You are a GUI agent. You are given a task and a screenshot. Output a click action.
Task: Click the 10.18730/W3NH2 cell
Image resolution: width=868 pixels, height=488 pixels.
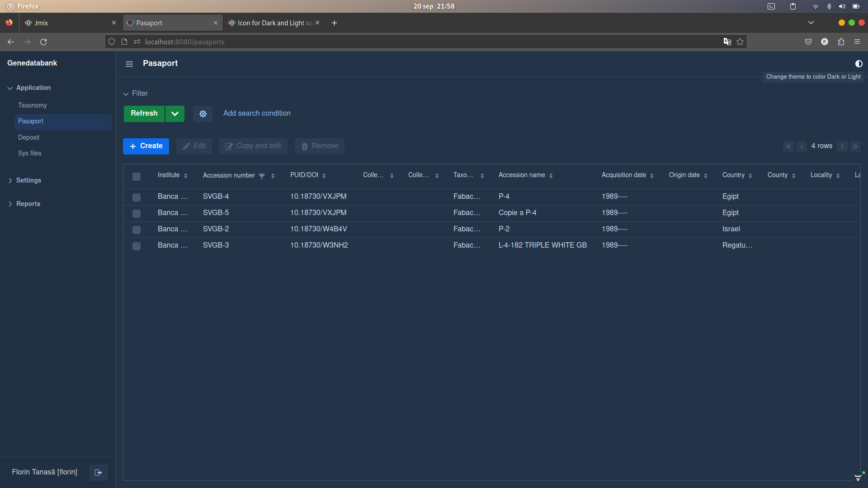pos(319,245)
